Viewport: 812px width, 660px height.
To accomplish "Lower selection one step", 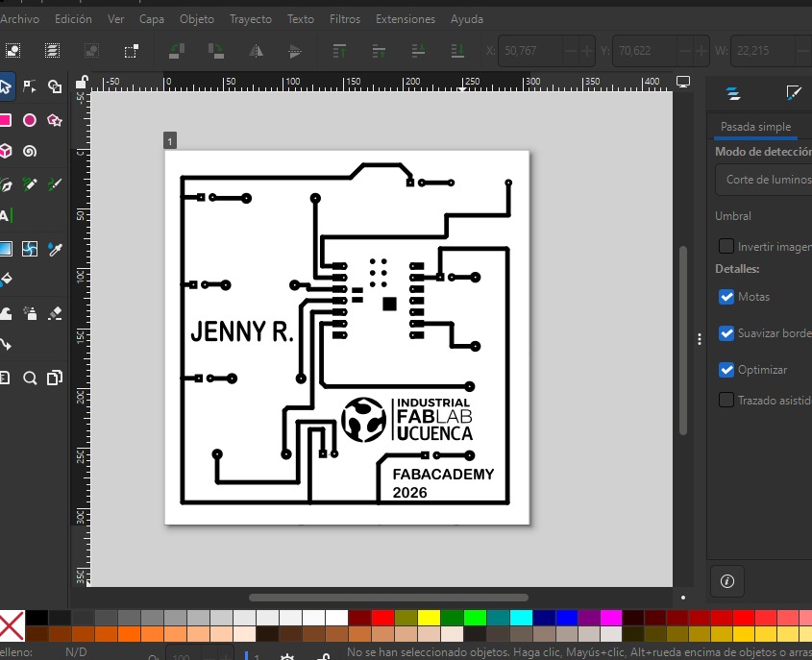I will pos(418,51).
